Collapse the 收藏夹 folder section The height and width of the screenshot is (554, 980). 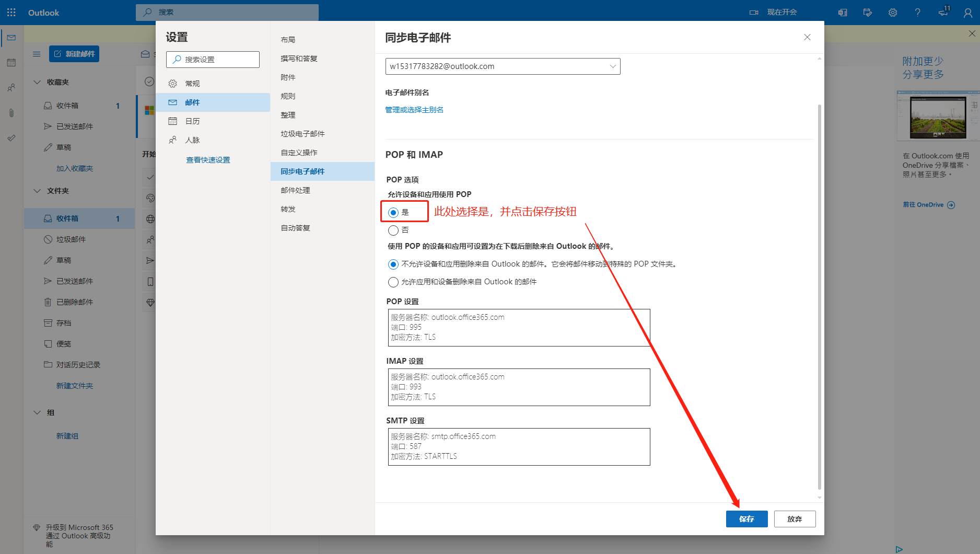coord(37,82)
